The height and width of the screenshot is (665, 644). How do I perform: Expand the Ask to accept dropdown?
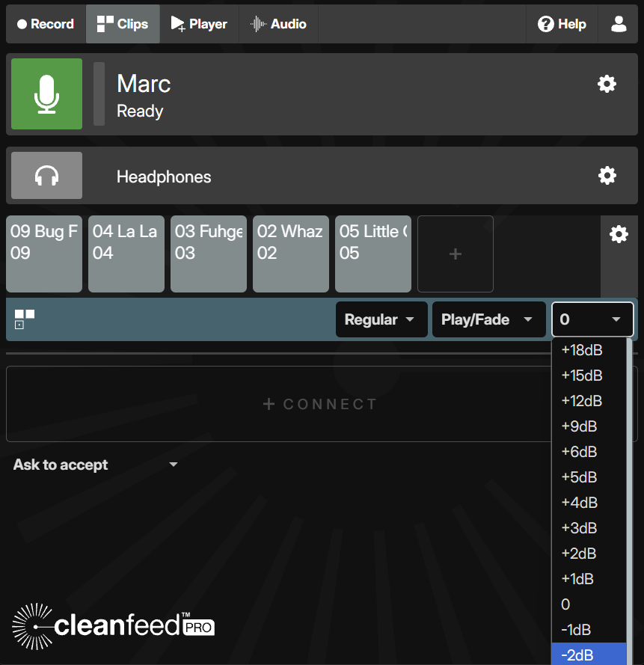[96, 465]
